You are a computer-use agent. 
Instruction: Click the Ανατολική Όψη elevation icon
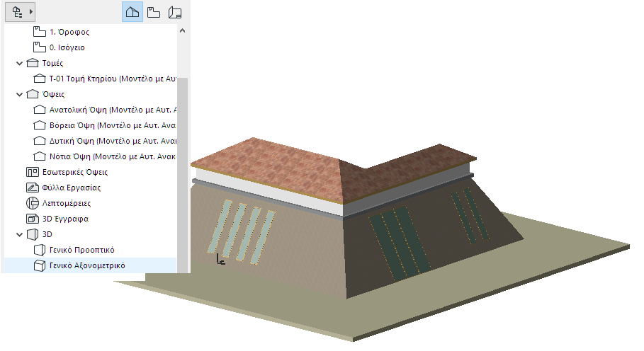40,110
